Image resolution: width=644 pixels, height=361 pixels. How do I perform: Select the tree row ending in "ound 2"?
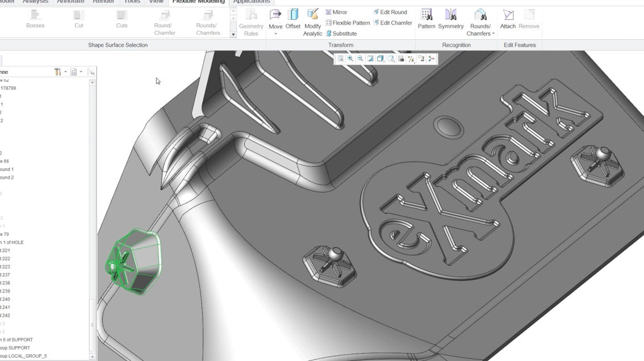(7, 178)
